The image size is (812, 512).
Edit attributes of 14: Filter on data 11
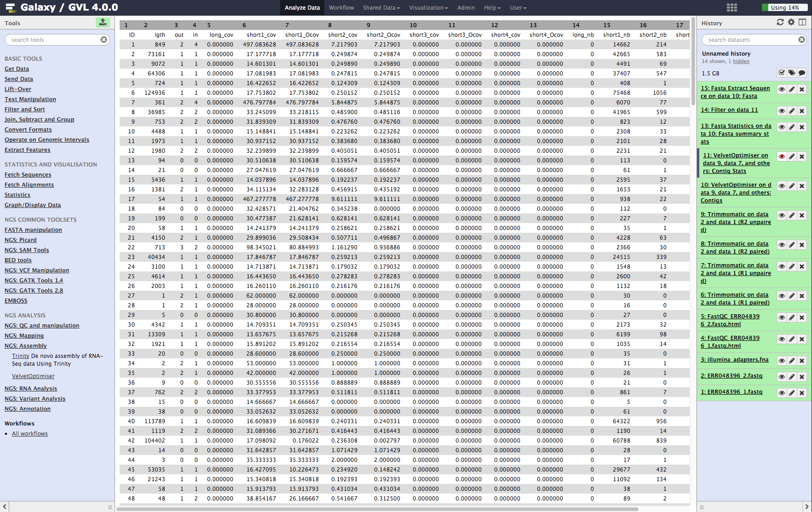792,111
